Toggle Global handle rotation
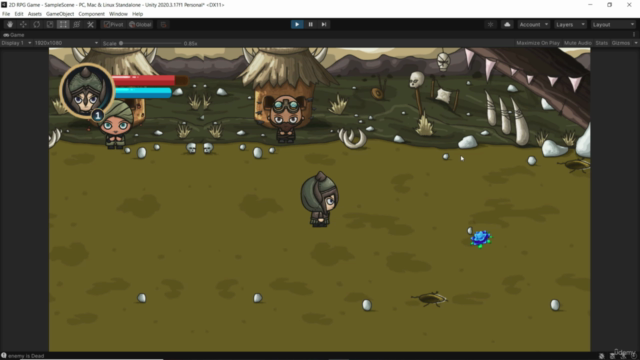Screen dimensions: 640x360 click(140, 24)
